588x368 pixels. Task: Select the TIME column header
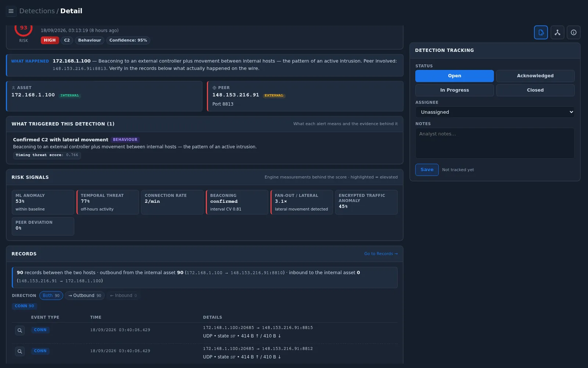96,317
